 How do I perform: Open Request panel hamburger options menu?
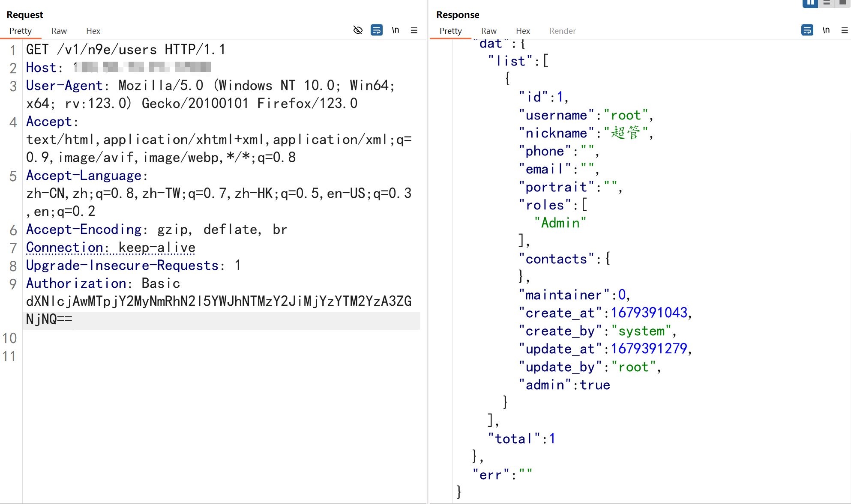click(x=414, y=30)
